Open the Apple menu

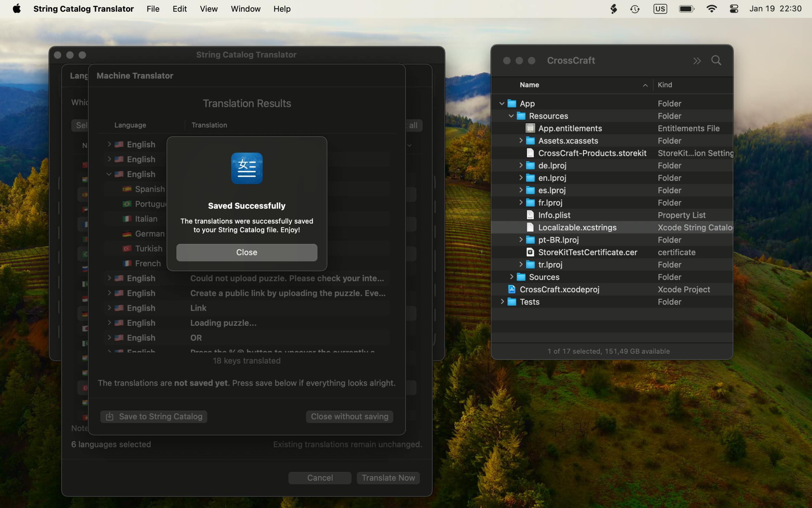pyautogui.click(x=16, y=9)
